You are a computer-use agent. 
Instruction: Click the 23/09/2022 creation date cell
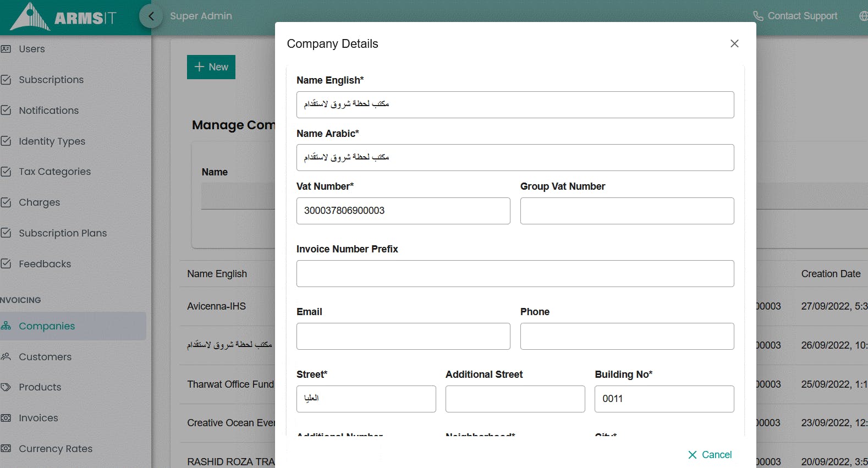[834, 423]
